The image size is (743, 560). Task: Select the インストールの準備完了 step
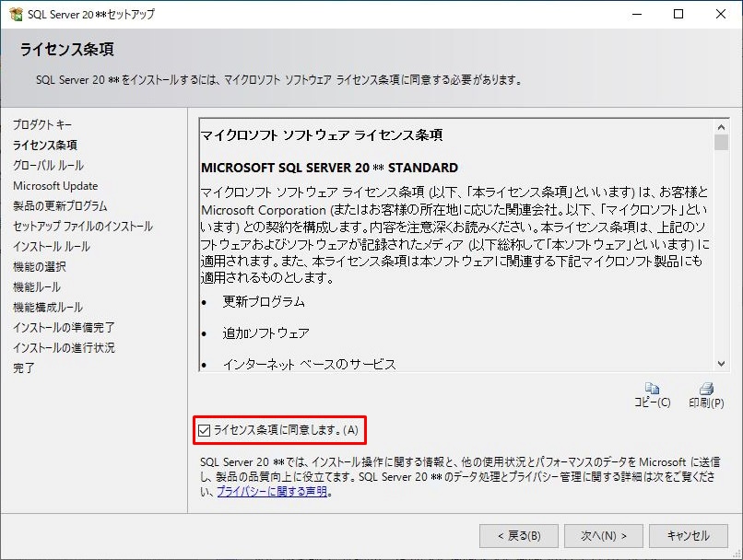tap(64, 328)
